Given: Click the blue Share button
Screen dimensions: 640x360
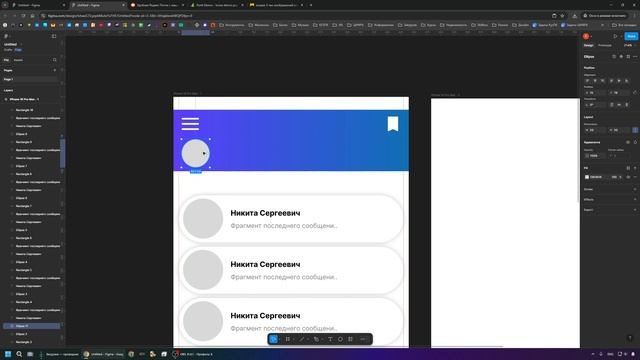Looking at the screenshot, I should pos(631,36).
